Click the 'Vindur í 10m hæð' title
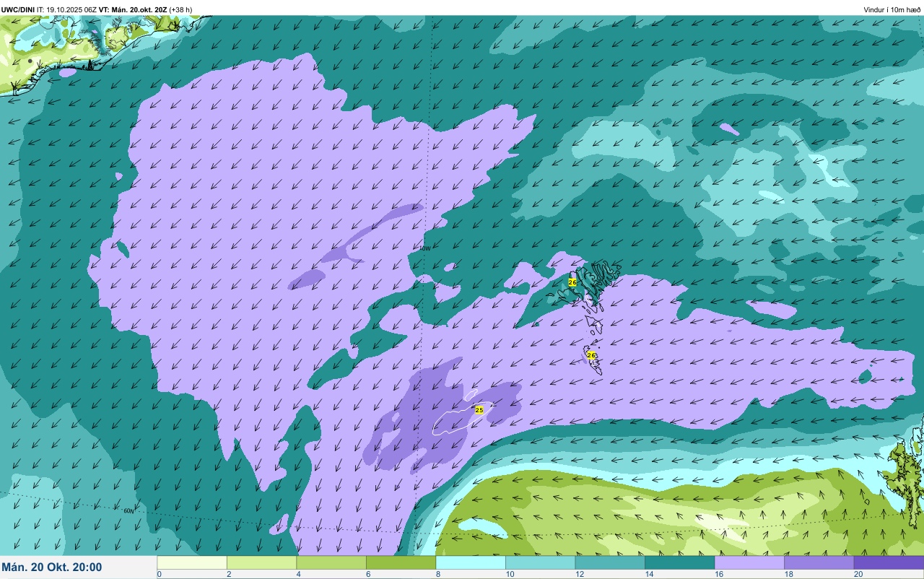 tap(892, 9)
